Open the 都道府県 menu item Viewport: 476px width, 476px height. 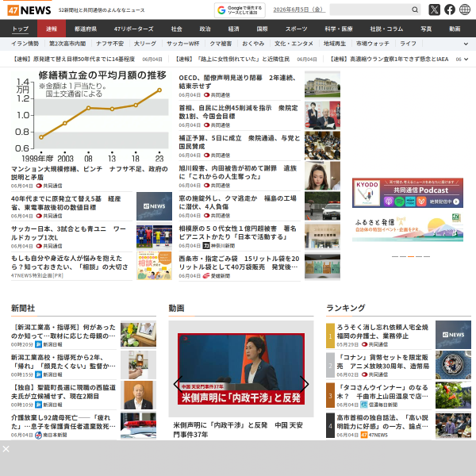(86, 29)
